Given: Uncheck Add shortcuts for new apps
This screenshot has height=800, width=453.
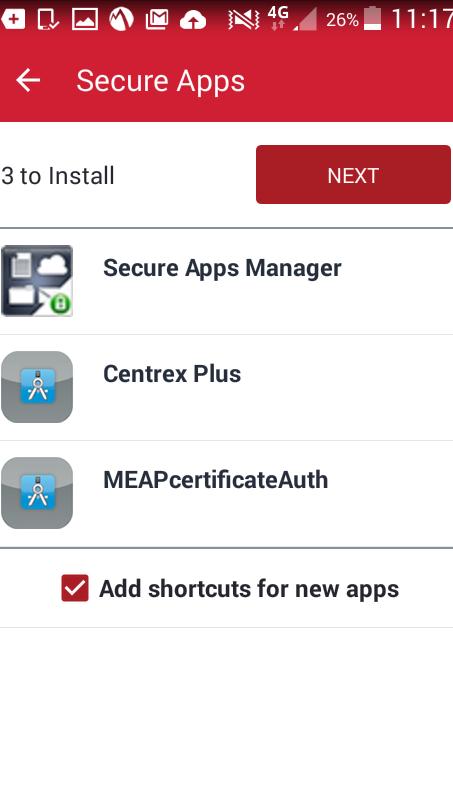Looking at the screenshot, I should coord(75,588).
